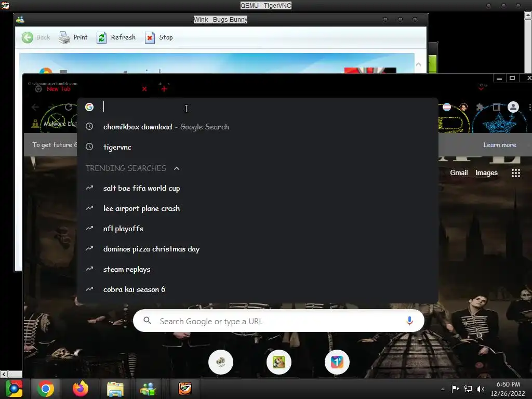The width and height of the screenshot is (532, 399).
Task: Show hidden system tray icons
Action: coord(443,389)
